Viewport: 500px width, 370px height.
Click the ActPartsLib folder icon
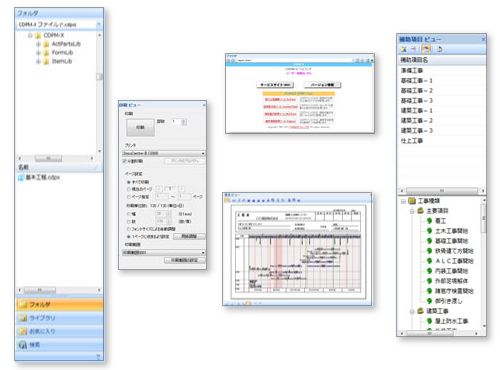tap(46, 44)
